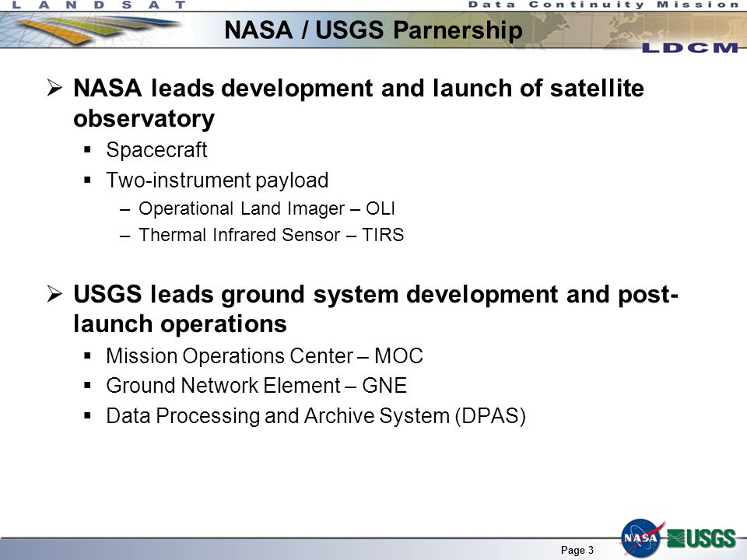The height and width of the screenshot is (560, 747).
Task: Click heading 'USGS leads ground system development'
Action: point(376,309)
